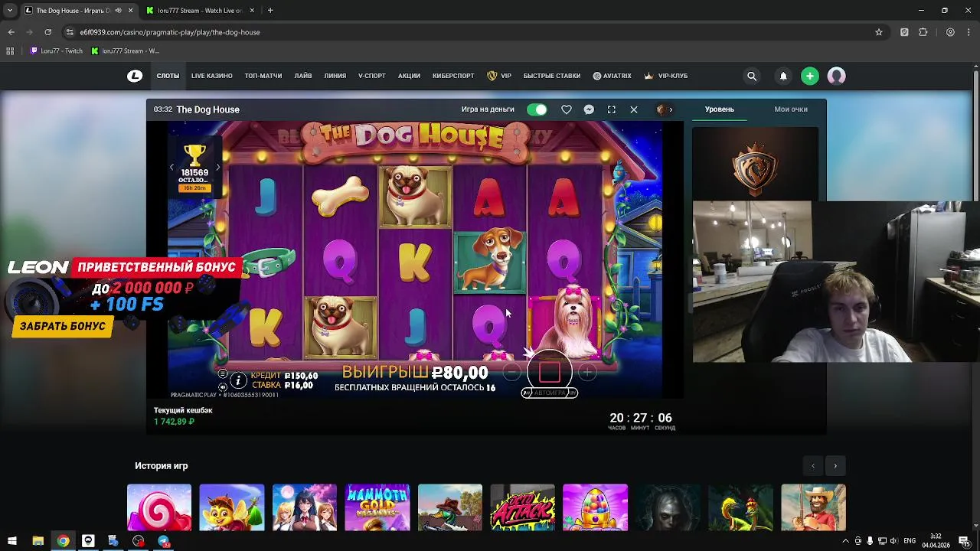Image resolution: width=980 pixels, height=551 pixels.
Task: Click 'ЗАБРАТЬ БОНУС' button
Action: 63,326
